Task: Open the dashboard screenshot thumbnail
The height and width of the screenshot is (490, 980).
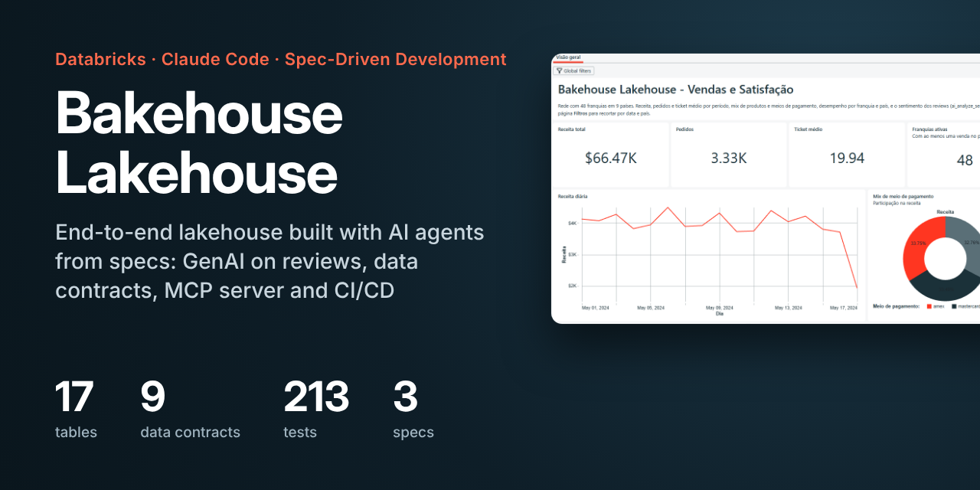Action: pos(766,188)
